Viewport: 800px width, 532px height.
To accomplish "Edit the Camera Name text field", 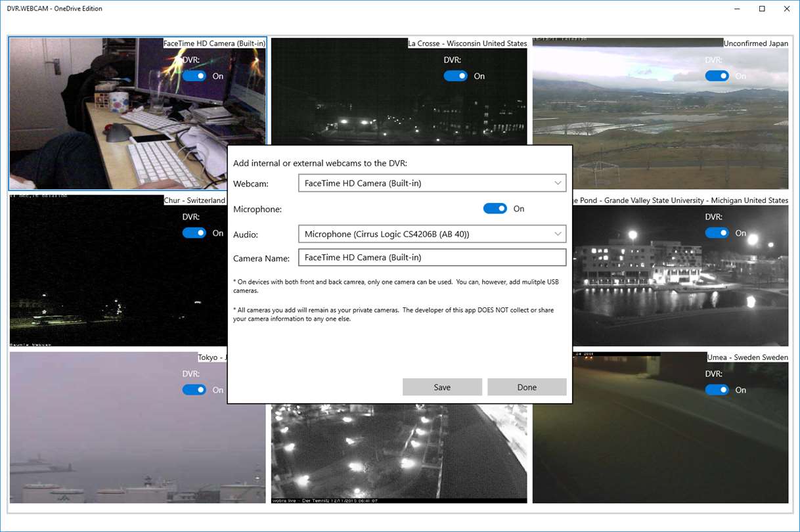I will [432, 257].
